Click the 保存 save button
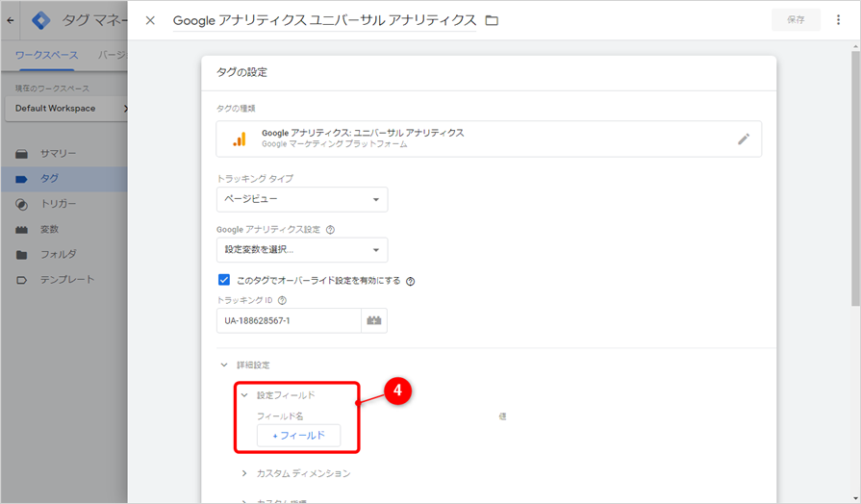 tap(796, 20)
